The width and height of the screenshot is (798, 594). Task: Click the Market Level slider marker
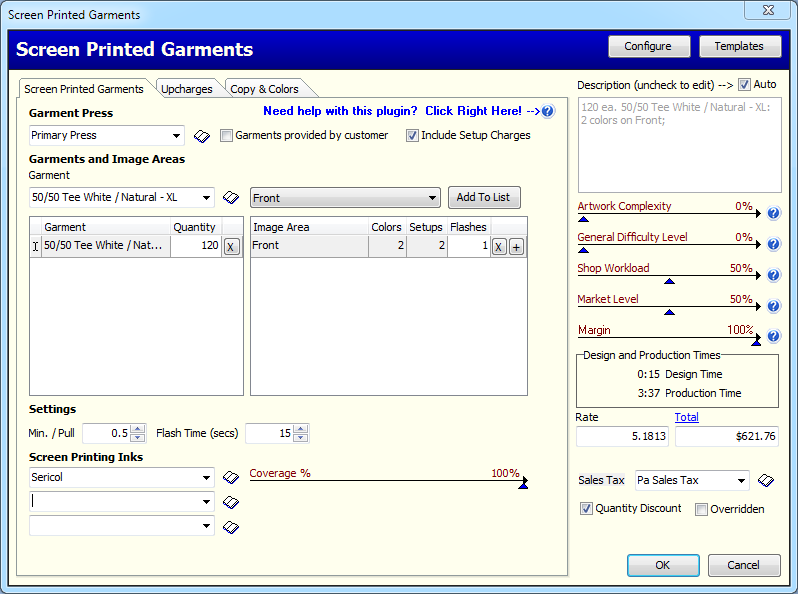669,312
